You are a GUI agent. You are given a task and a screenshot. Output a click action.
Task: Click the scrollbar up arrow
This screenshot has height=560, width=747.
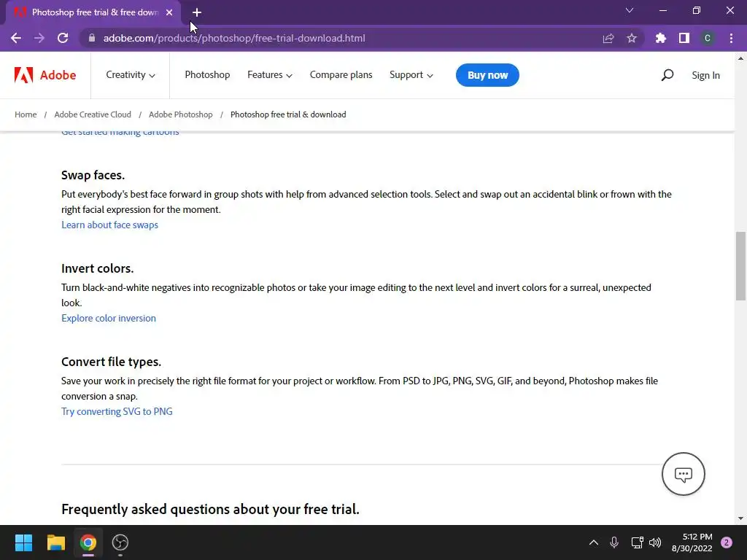[740, 58]
